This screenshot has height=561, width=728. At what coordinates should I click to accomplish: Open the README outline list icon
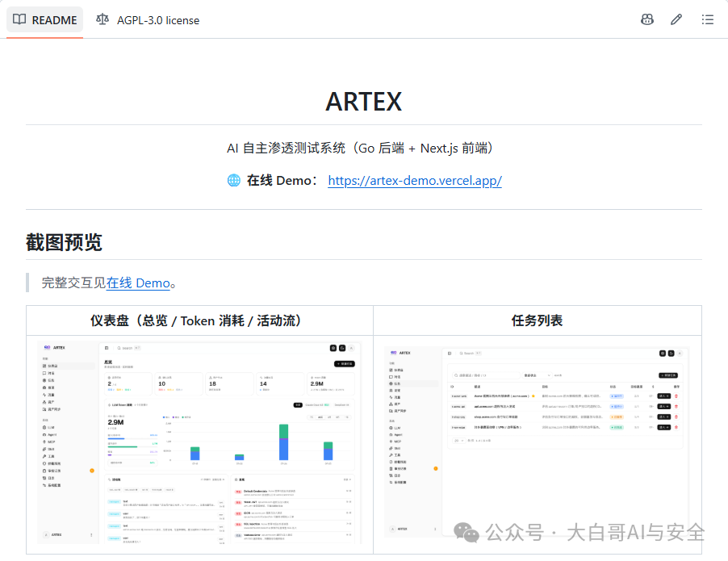[x=707, y=19]
